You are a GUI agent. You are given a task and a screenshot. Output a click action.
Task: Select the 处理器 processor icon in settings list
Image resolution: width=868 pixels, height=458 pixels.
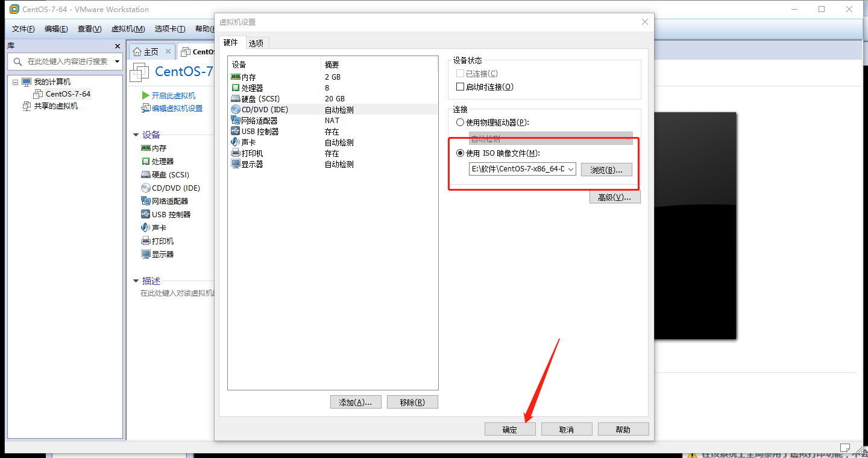[x=236, y=88]
